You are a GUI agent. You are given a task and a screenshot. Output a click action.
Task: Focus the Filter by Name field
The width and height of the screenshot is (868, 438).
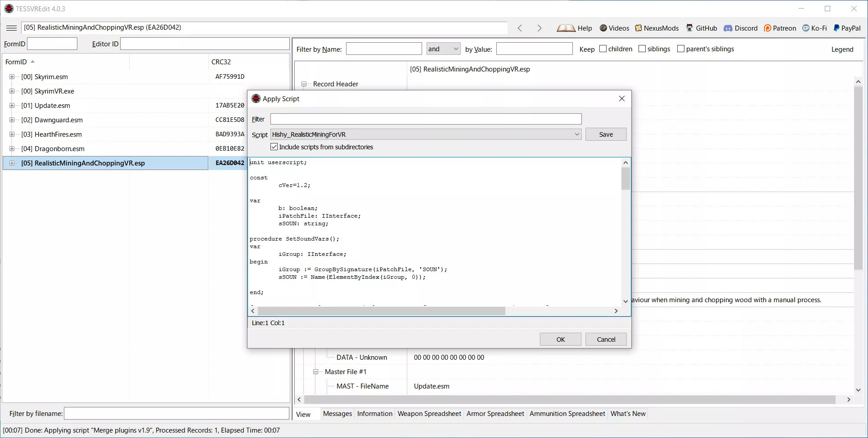pyautogui.click(x=383, y=49)
